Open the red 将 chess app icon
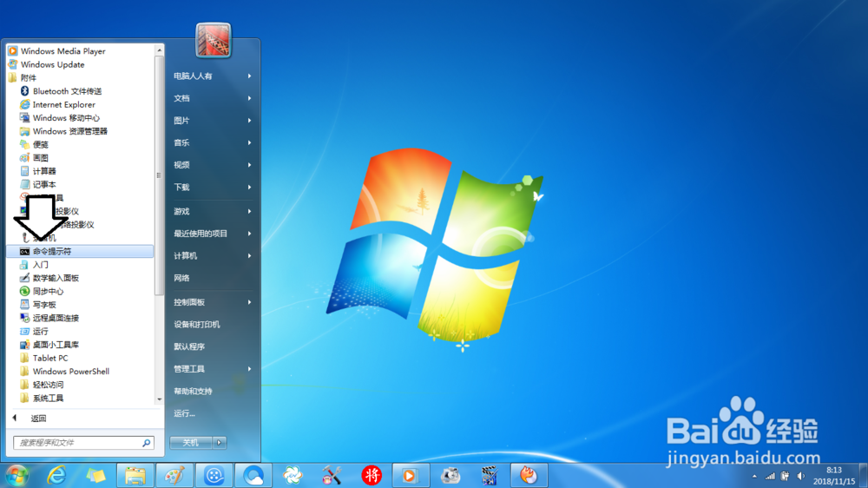The width and height of the screenshot is (868, 488). [x=372, y=475]
